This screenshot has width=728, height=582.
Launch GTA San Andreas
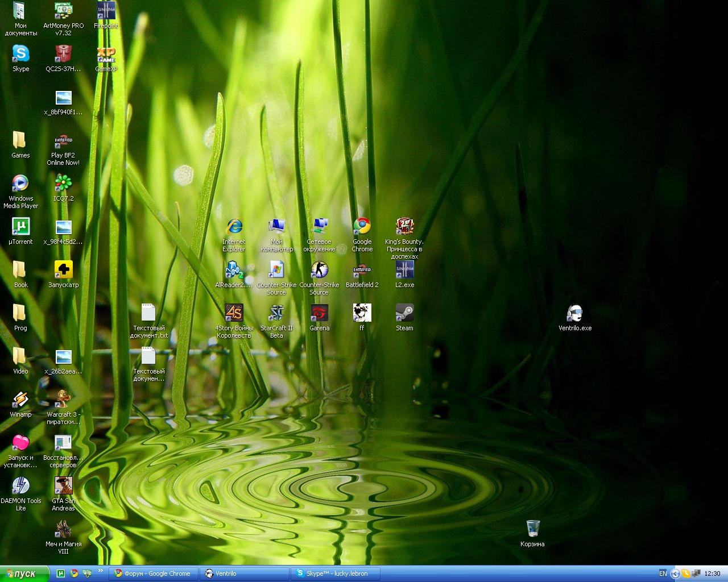(x=63, y=494)
